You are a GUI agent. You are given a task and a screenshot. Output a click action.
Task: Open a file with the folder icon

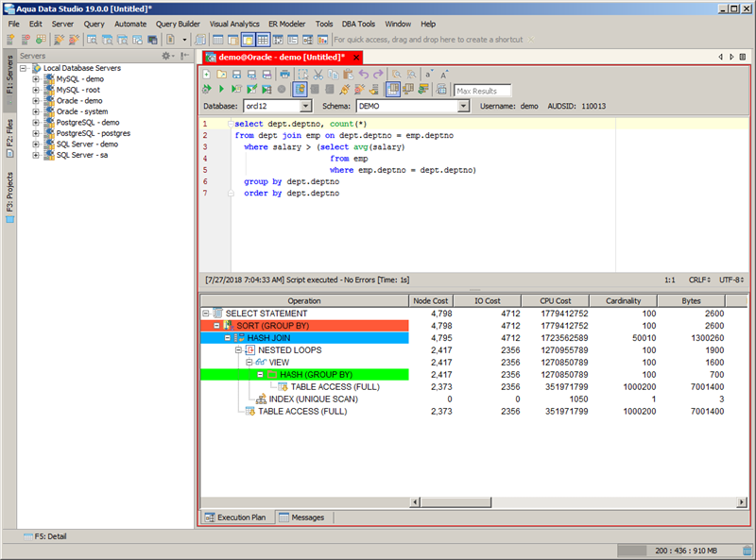pyautogui.click(x=221, y=75)
